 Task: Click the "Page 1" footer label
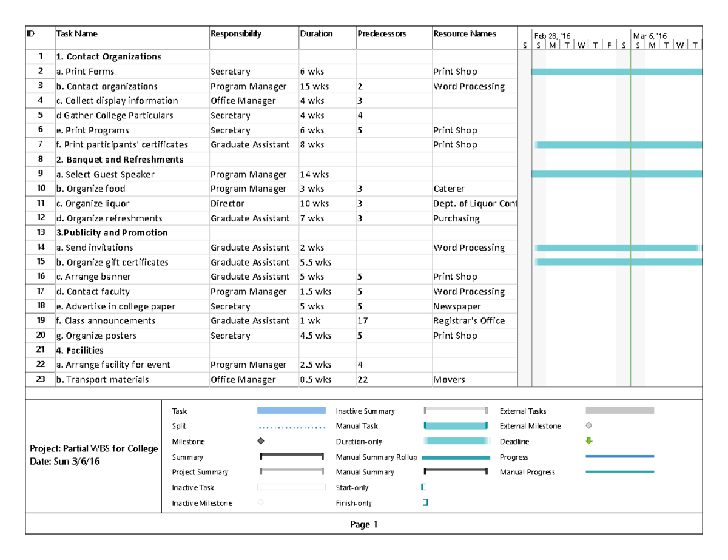364,525
